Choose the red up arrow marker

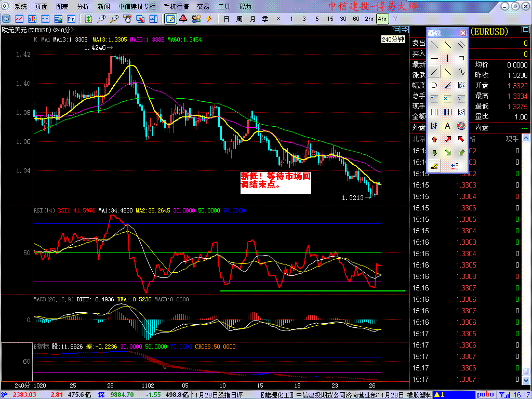[434, 139]
